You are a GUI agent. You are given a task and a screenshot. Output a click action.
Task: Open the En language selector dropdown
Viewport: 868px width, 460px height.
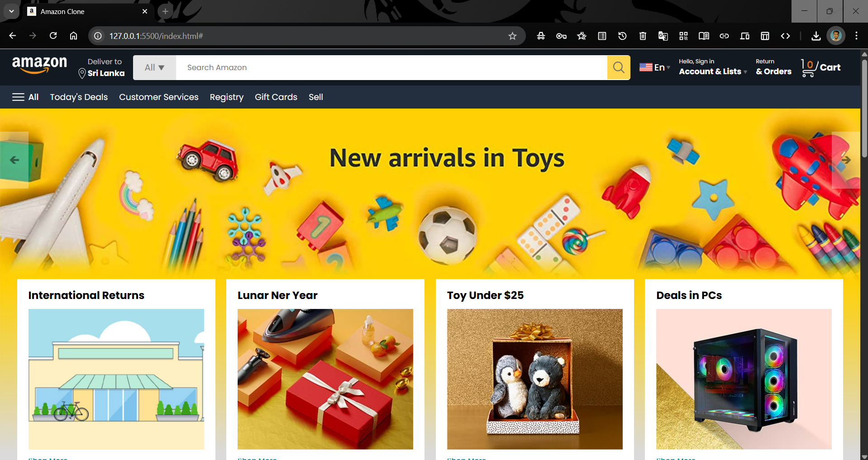pos(655,67)
